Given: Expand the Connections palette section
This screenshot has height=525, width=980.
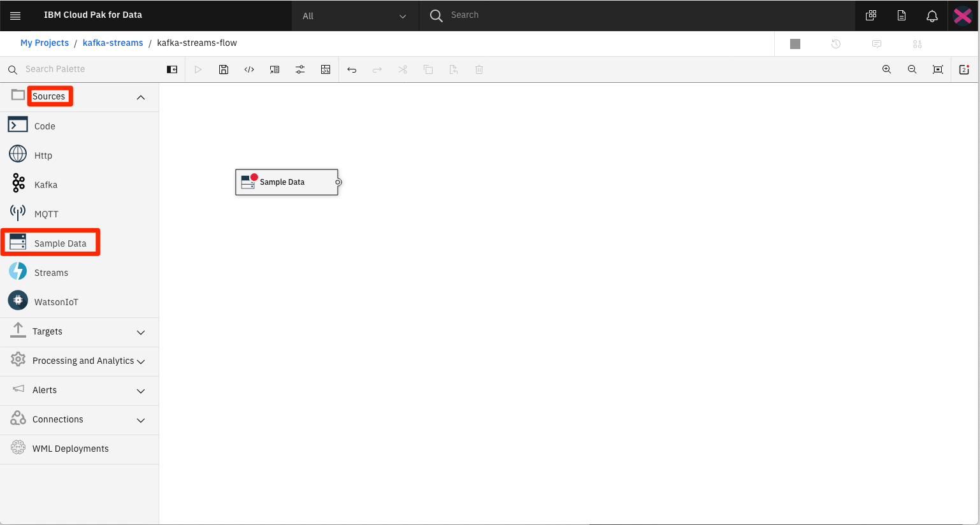Looking at the screenshot, I should point(80,420).
